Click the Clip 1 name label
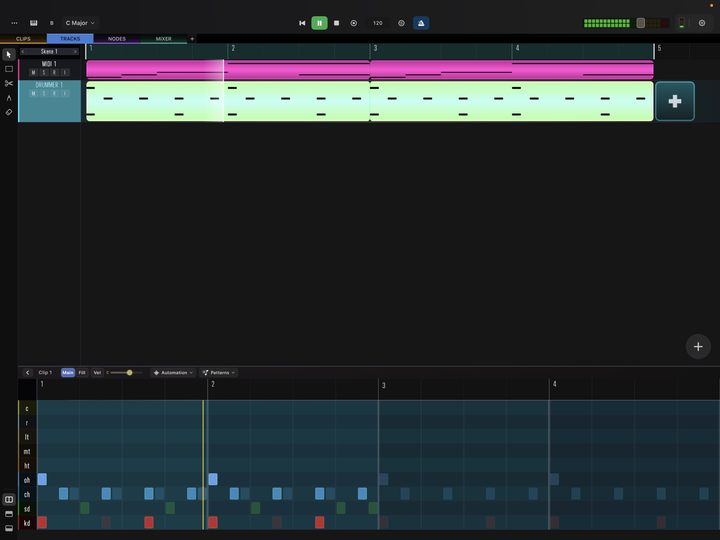The image size is (720, 540). pos(45,372)
